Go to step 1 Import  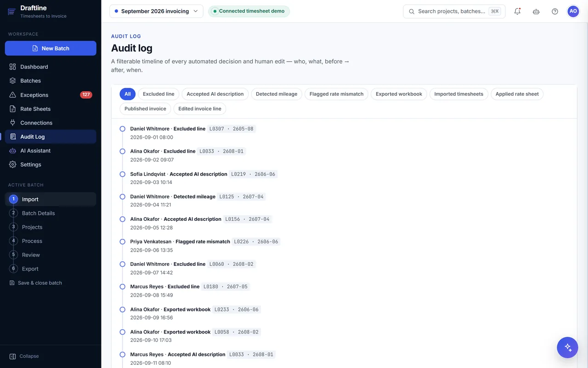(51, 199)
